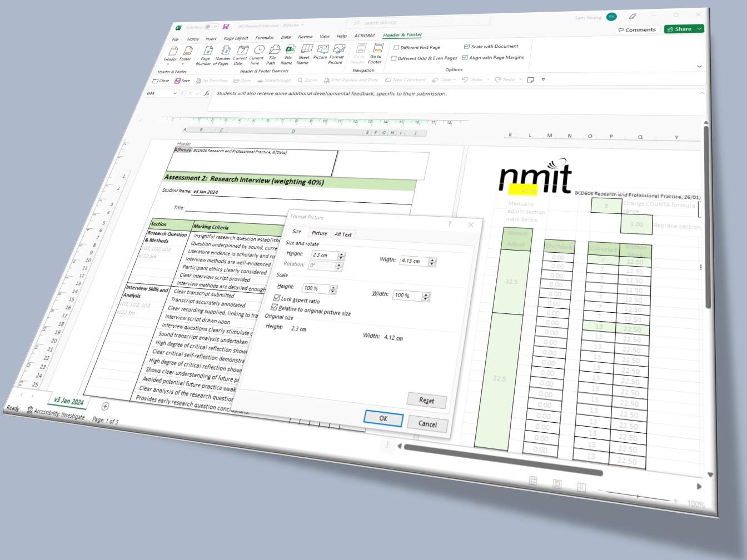
Task: Uncheck Relative to original picture size
Action: (x=274, y=307)
